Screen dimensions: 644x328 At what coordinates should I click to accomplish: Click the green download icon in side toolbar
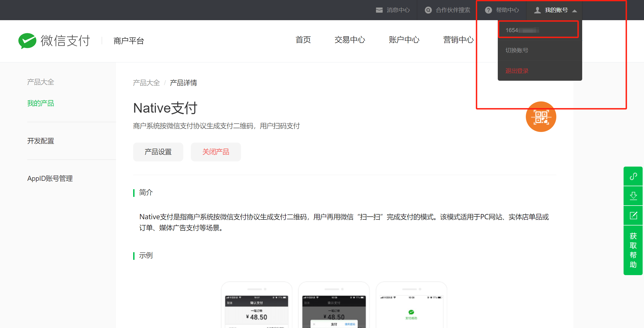click(633, 196)
